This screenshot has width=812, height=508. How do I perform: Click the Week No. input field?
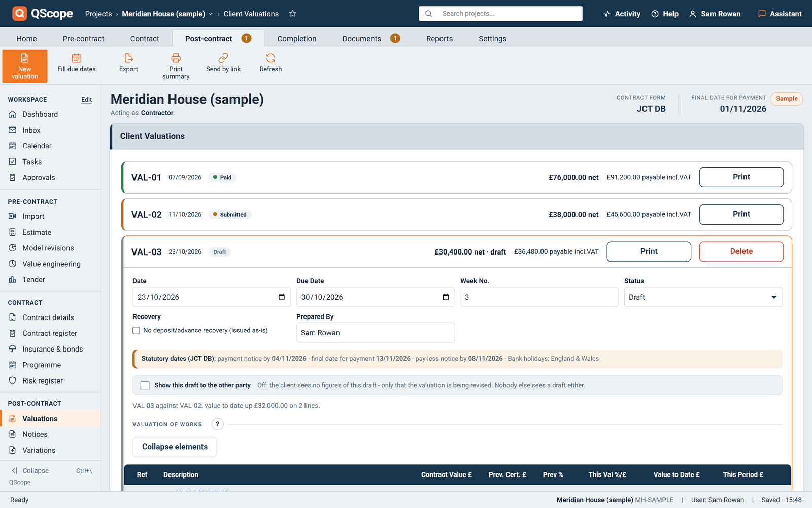pos(539,297)
